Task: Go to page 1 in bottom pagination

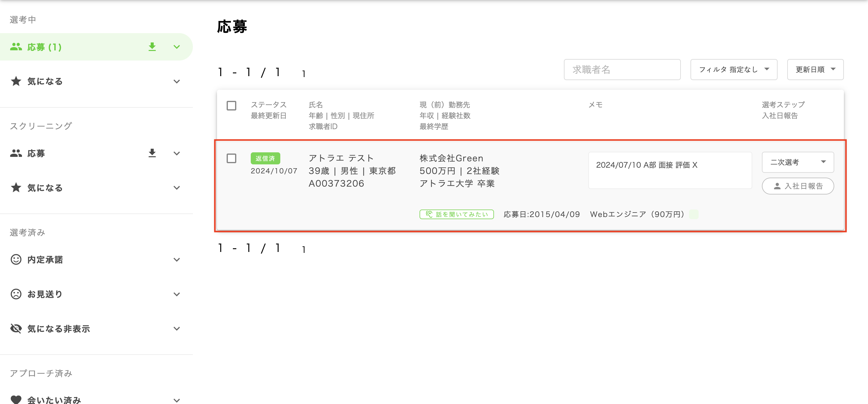Action: pos(303,250)
